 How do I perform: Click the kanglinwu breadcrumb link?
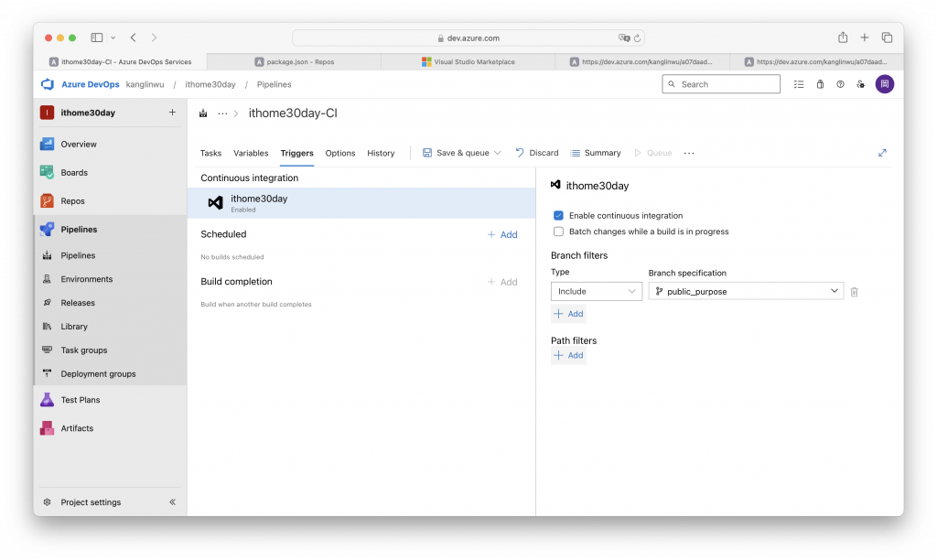click(145, 84)
